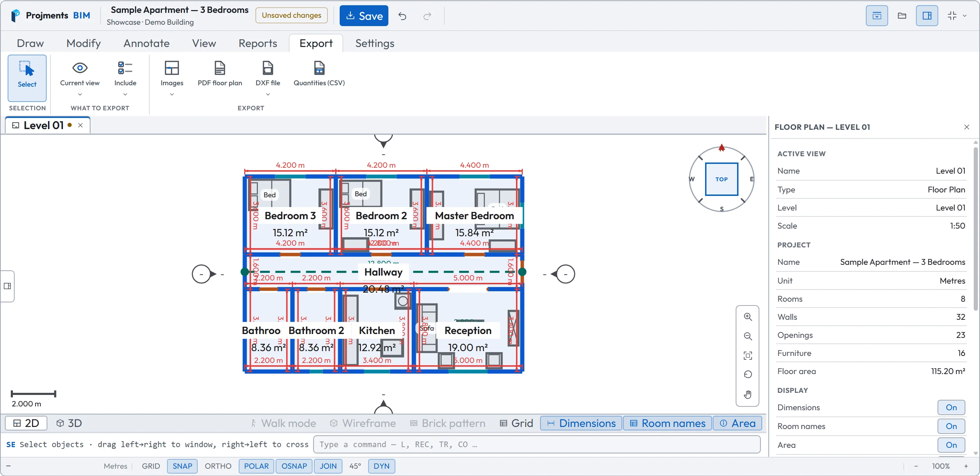
Task: Toggle Walk mode
Action: coord(283,423)
